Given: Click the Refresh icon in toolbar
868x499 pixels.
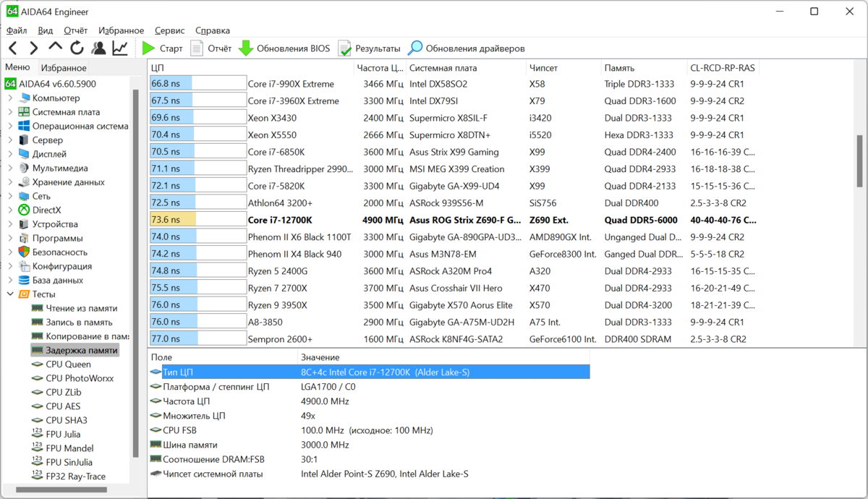Looking at the screenshot, I should click(x=77, y=48).
